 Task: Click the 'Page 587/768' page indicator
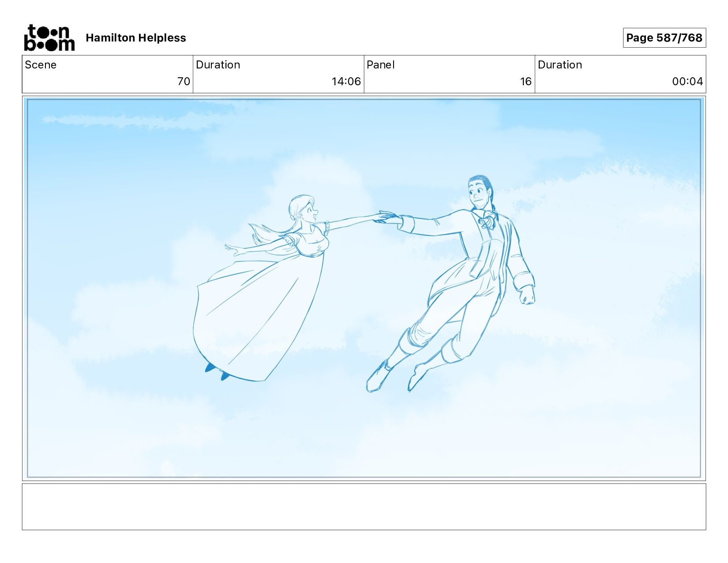(x=664, y=38)
